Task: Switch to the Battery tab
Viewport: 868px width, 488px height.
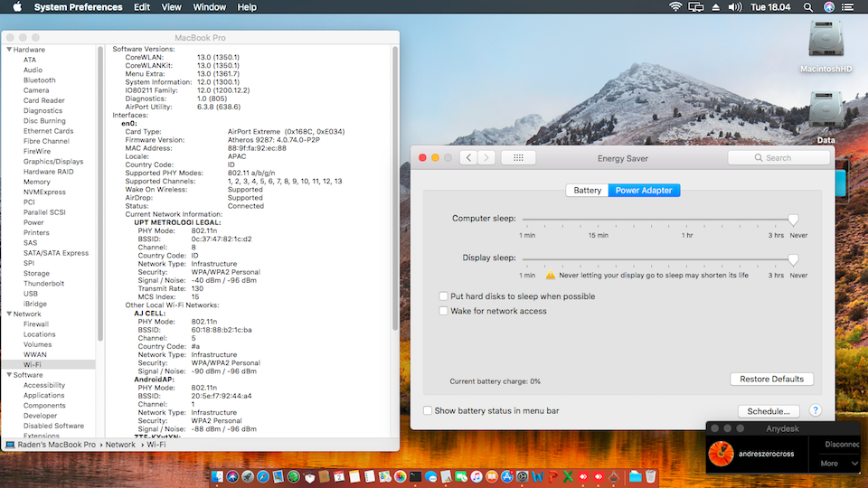Action: (x=587, y=191)
